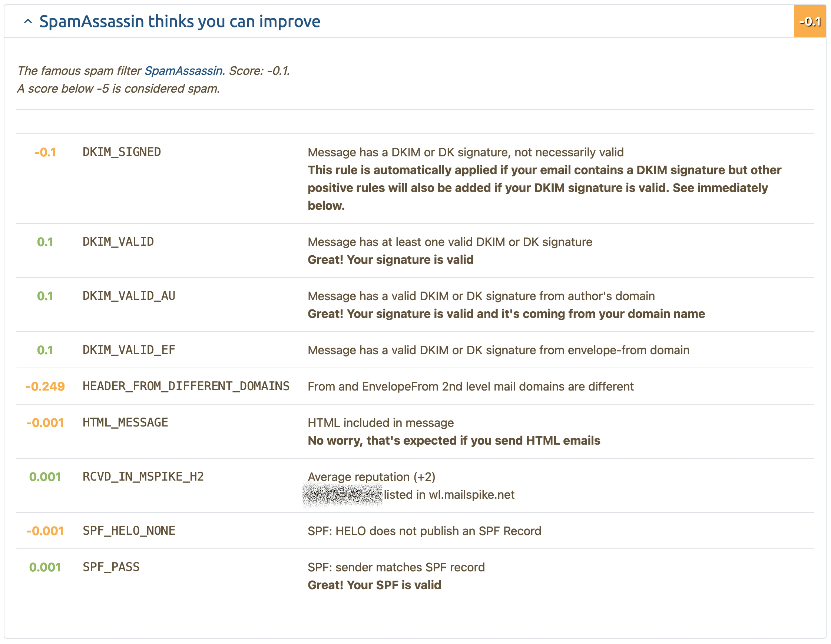Click the 0.001 score beside RCVD_IN_MSPIKE_H2

[x=45, y=477]
